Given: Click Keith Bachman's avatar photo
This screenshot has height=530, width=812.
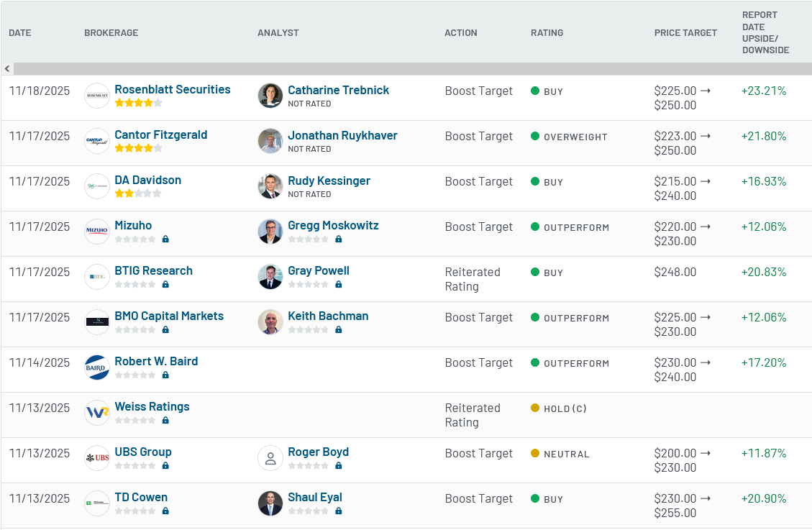Looking at the screenshot, I should click(x=270, y=322).
